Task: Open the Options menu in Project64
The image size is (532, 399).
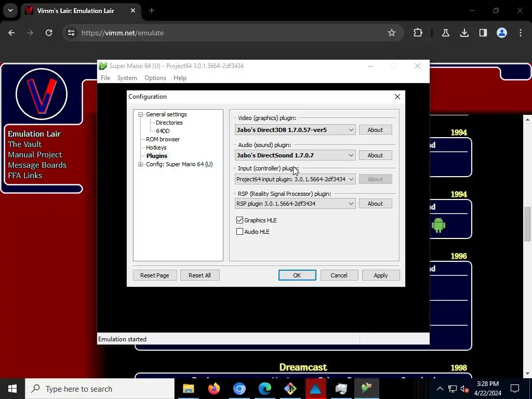Action: coord(155,78)
